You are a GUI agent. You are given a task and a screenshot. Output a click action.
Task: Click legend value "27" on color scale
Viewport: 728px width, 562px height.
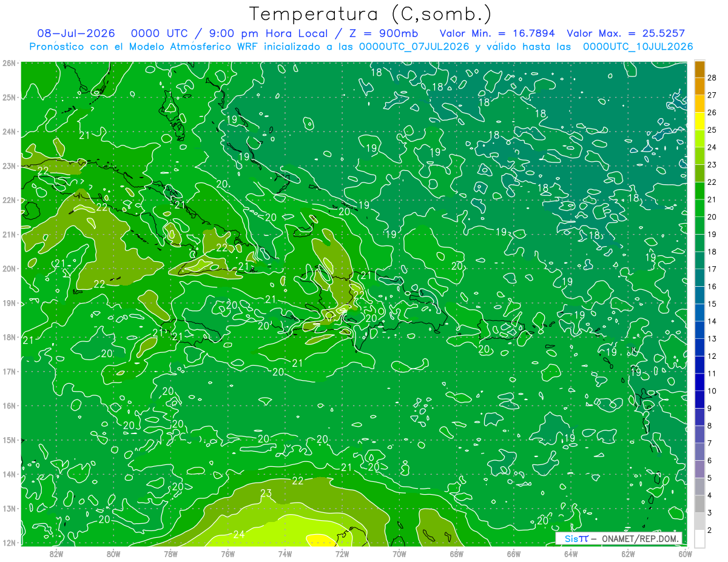[x=712, y=95]
